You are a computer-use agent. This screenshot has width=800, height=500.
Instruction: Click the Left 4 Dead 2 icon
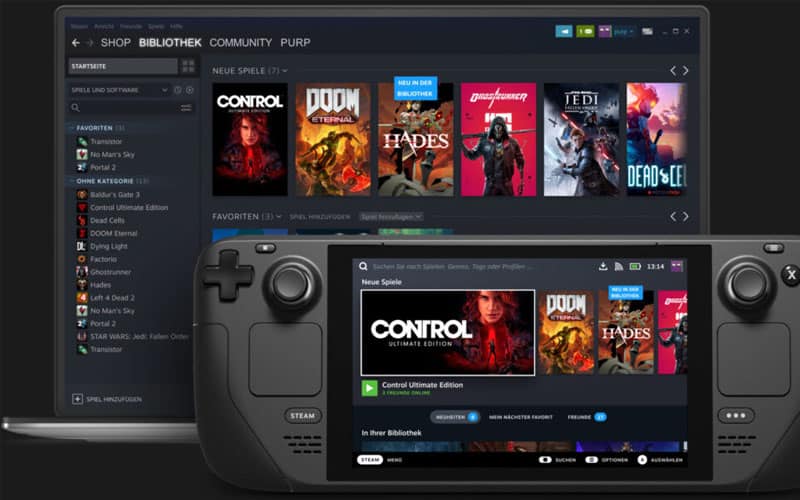coord(82,297)
